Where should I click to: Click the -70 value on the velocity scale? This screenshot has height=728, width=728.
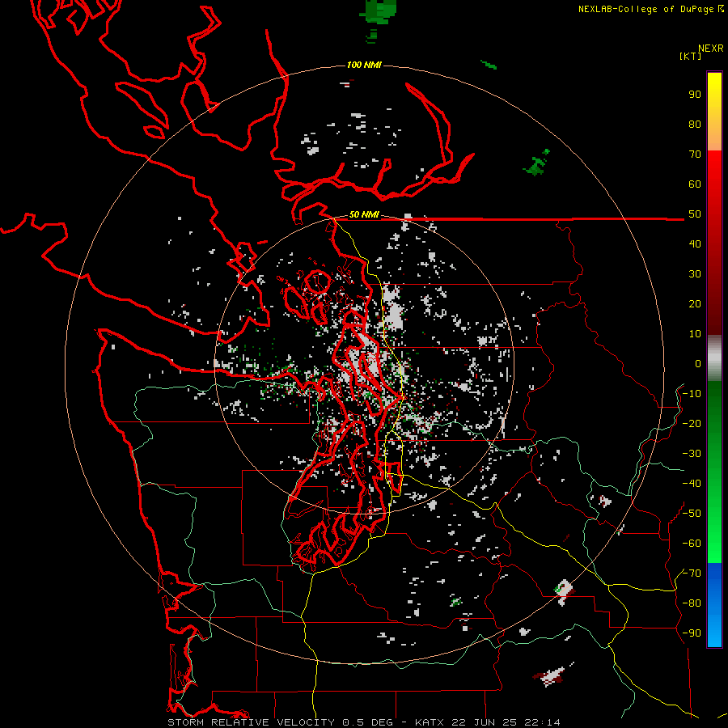[692, 573]
